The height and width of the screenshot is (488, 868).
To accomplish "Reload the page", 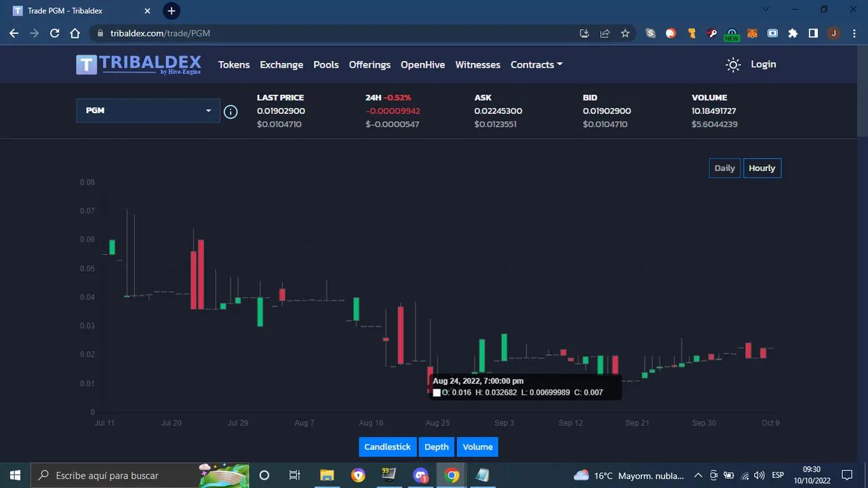I will tap(55, 33).
